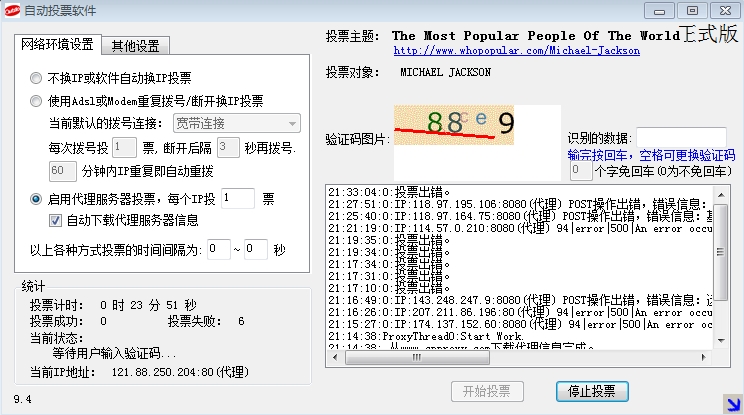The image size is (744, 415).
Task: Open the 其他设置 tab
Action: 135,46
